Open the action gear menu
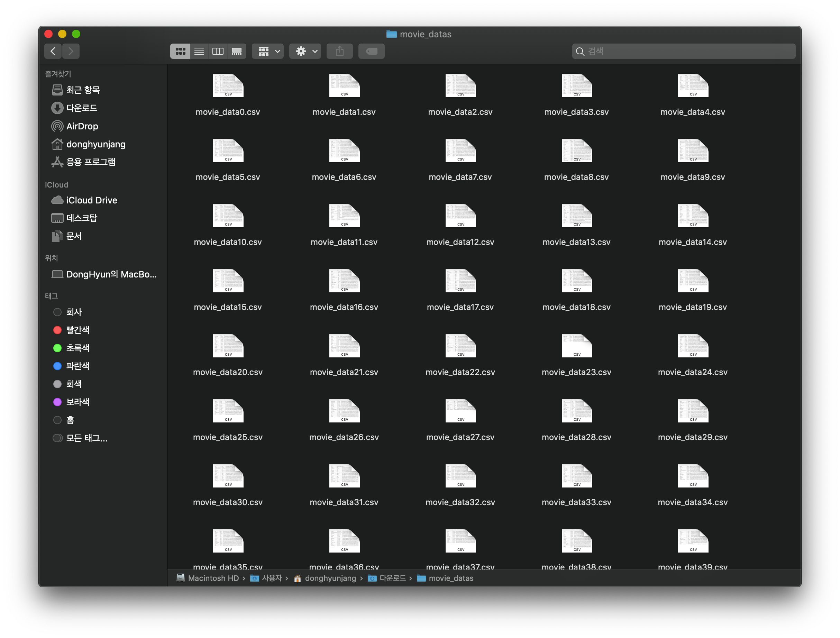The width and height of the screenshot is (840, 638). tap(305, 51)
